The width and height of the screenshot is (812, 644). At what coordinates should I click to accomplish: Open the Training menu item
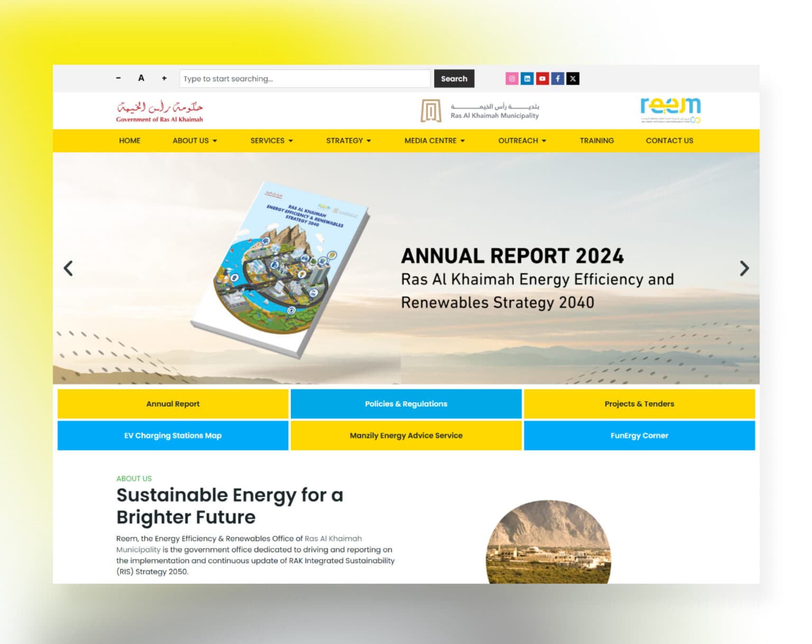[x=596, y=141]
